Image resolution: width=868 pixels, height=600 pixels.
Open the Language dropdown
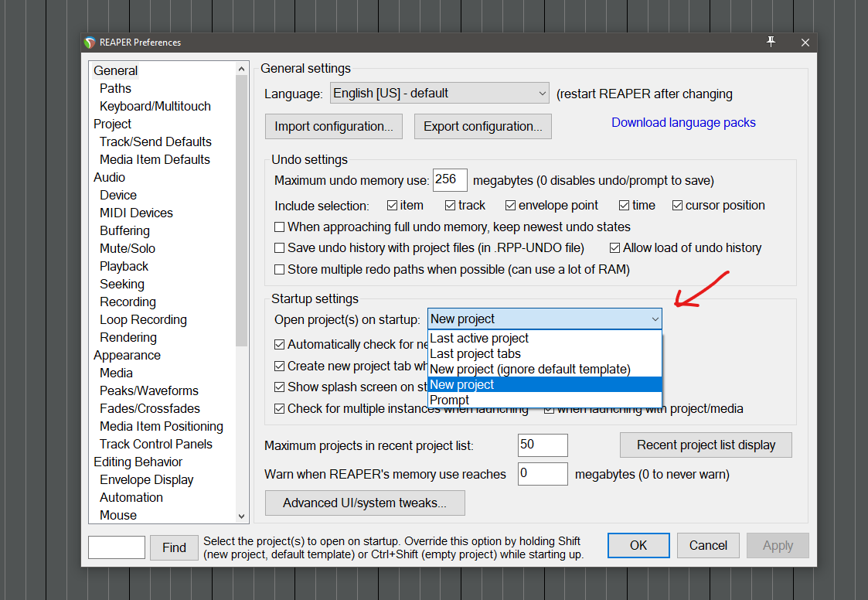440,93
